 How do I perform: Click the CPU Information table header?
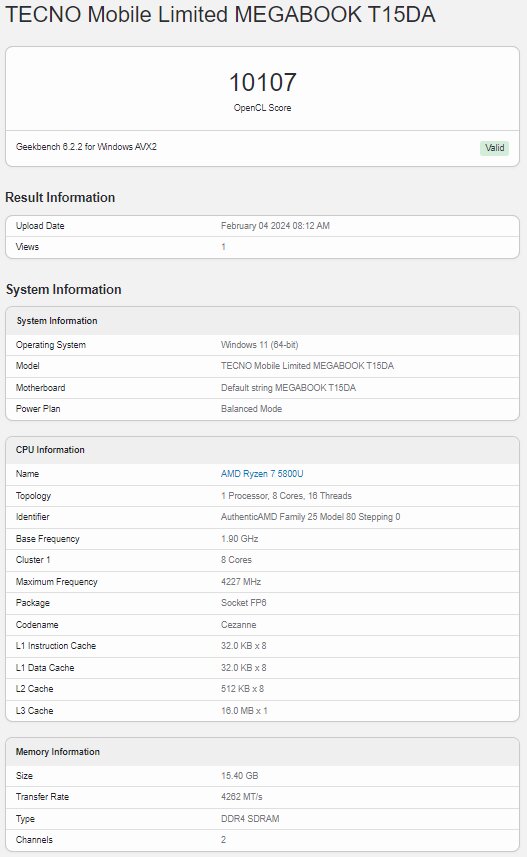[x=50, y=450]
